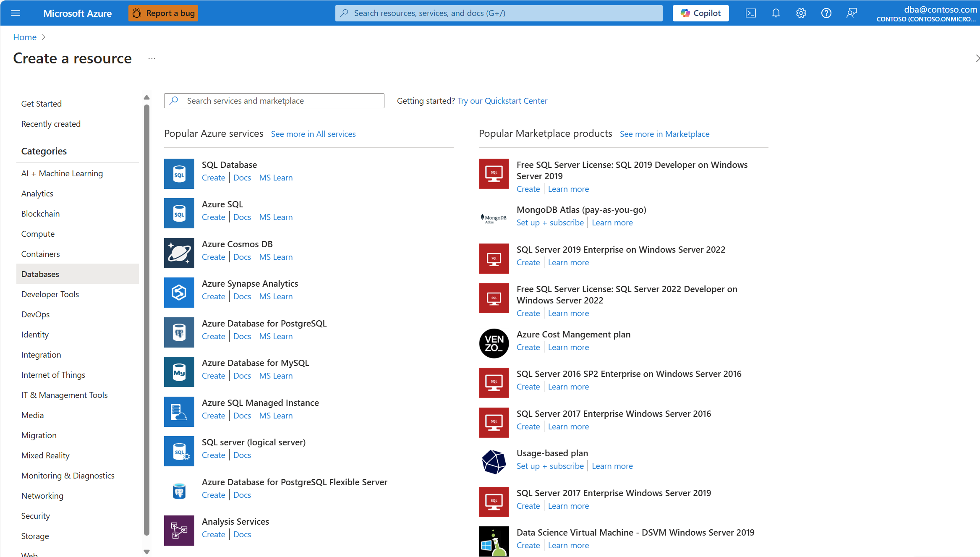This screenshot has height=557, width=980.
Task: Open the portal settings gear
Action: 801,13
